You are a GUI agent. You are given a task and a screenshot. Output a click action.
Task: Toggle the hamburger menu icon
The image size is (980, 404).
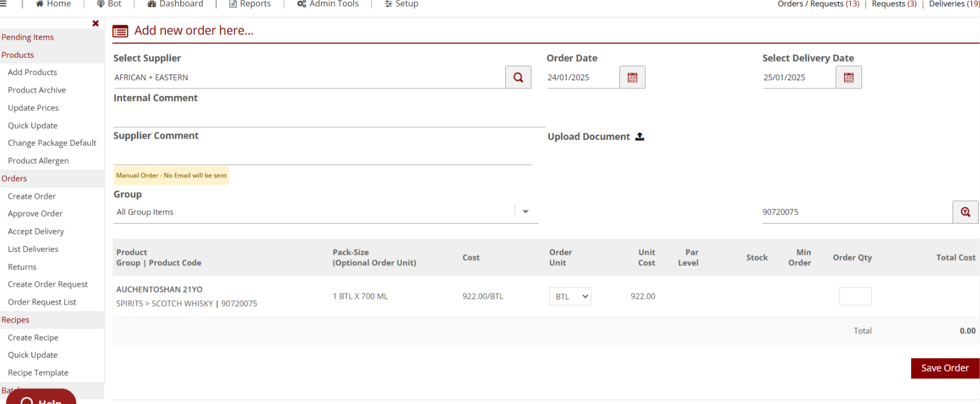[3, 4]
